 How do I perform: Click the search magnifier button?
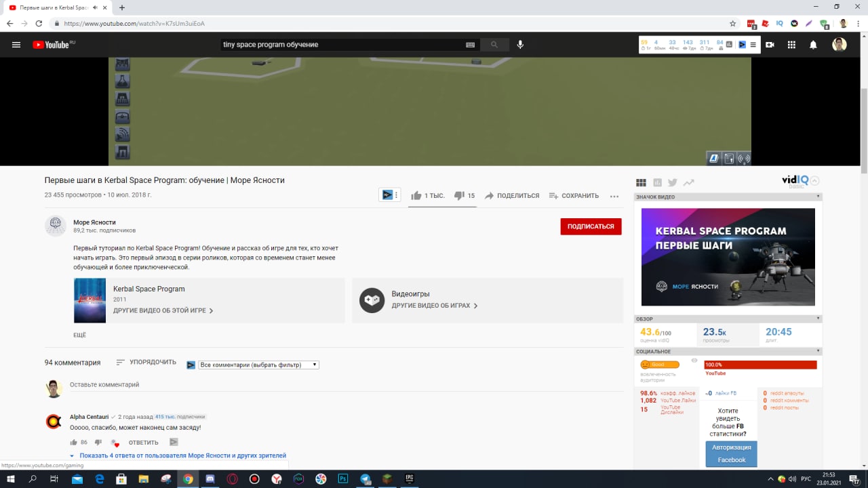(x=494, y=45)
